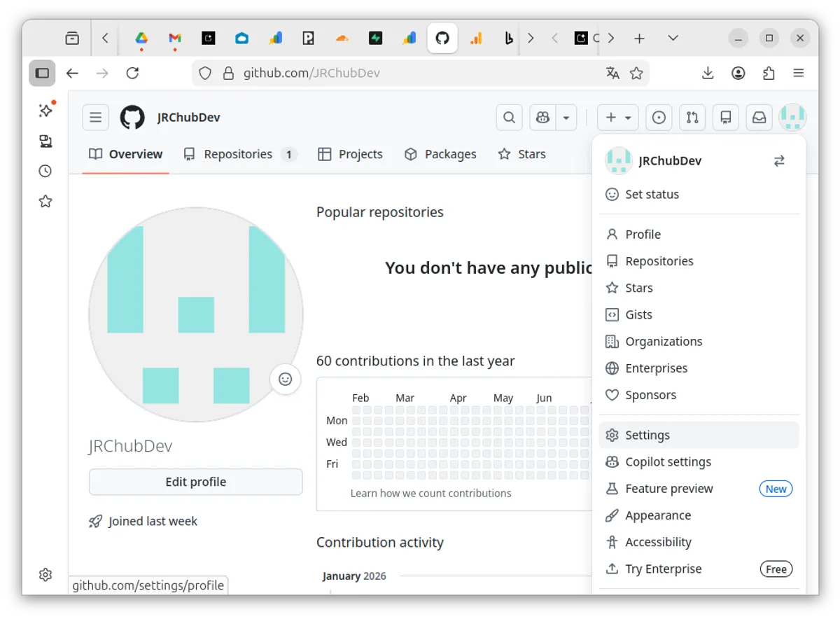Switch to the Projects tab
Image resolution: width=840 pixels, height=619 pixels.
click(351, 154)
